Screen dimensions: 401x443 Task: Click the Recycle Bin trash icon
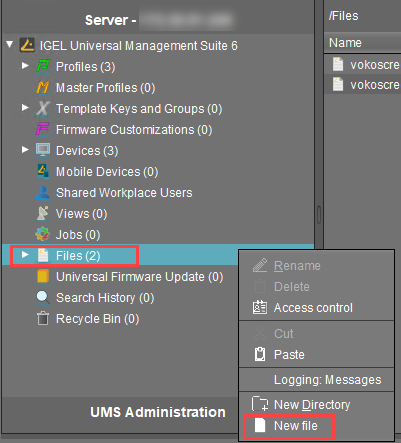(x=43, y=318)
